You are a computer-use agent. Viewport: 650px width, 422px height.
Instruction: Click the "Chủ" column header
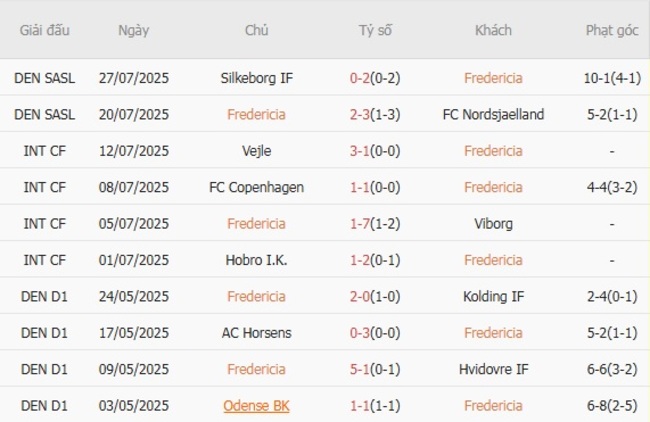pyautogui.click(x=256, y=30)
